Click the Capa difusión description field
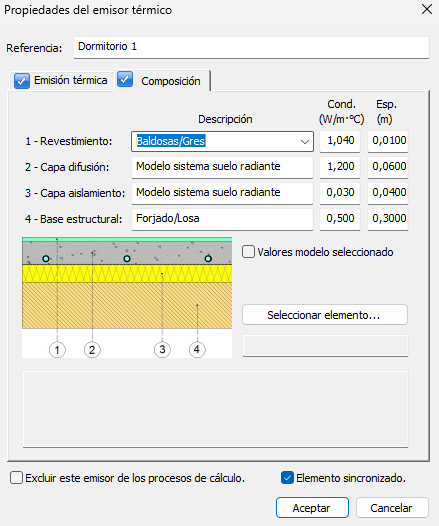The width and height of the screenshot is (439, 526). (x=222, y=167)
